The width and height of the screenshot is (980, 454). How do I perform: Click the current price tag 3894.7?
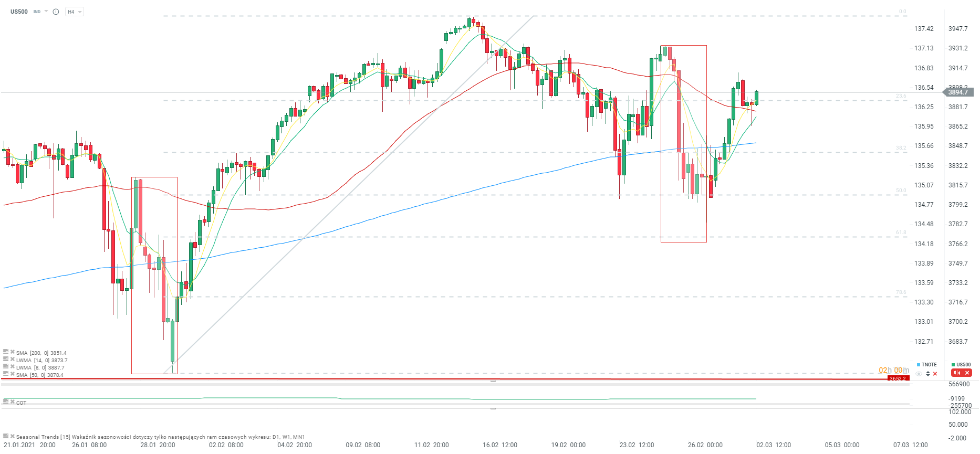coord(958,92)
